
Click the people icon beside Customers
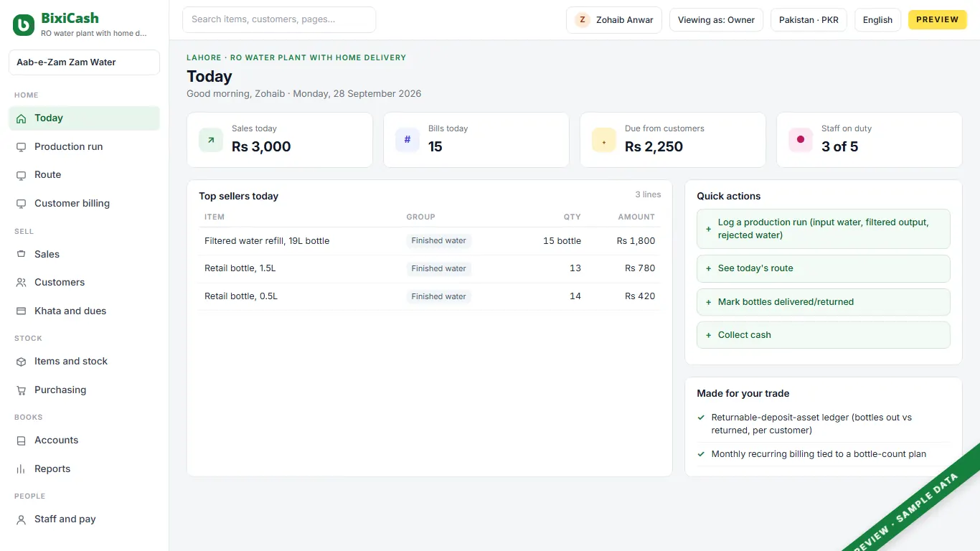point(21,283)
